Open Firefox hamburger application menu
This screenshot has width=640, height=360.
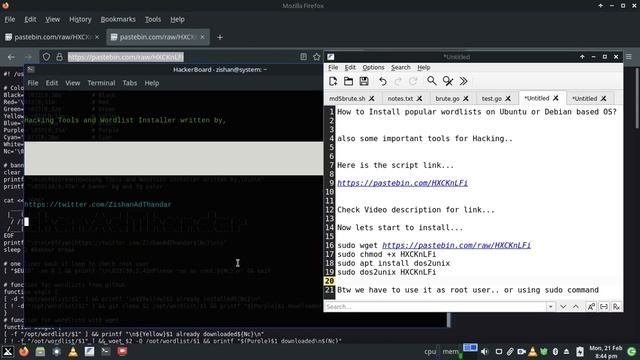tap(629, 57)
